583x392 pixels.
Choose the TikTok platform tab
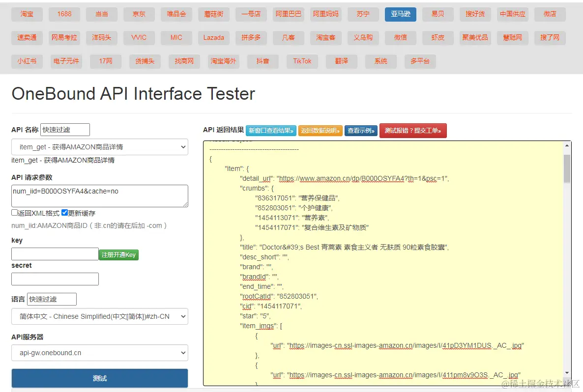[x=302, y=61]
